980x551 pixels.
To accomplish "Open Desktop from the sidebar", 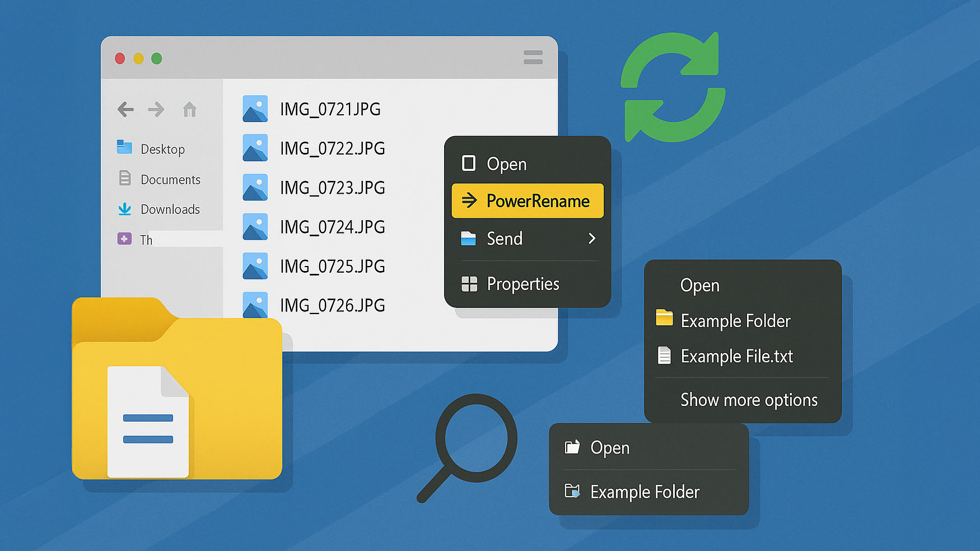I will (x=162, y=149).
